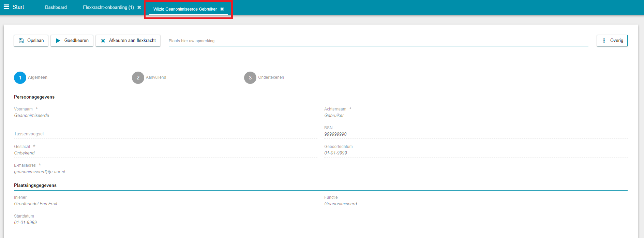This screenshot has height=238, width=644.
Task: Click the Inlener field label
Action: click(x=20, y=197)
